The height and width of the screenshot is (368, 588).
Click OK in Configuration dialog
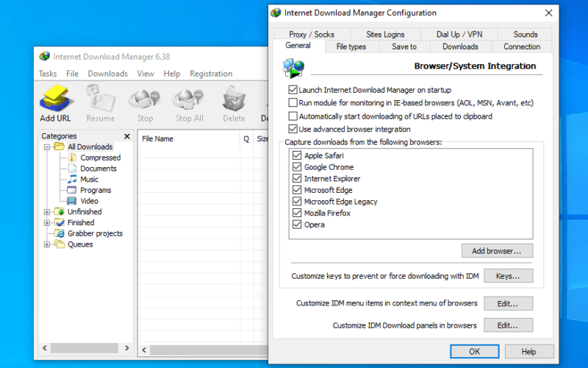point(474,352)
